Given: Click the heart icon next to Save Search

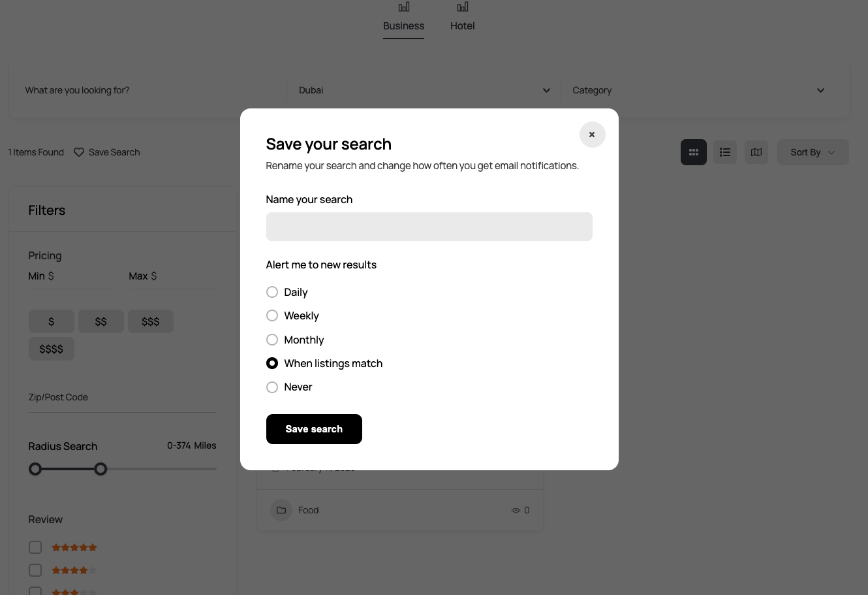Looking at the screenshot, I should [x=79, y=152].
